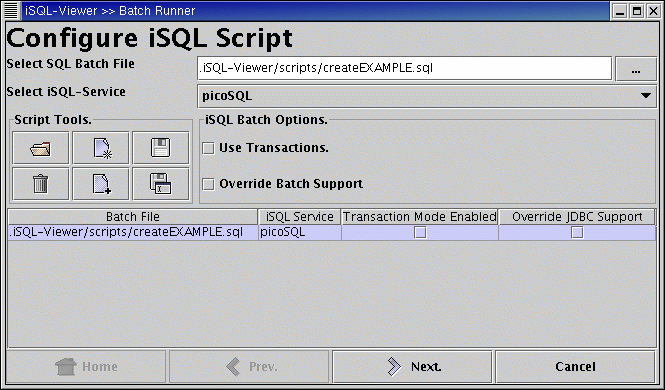Enable the Use Transactions checkbox
665x390 pixels.
click(208, 148)
